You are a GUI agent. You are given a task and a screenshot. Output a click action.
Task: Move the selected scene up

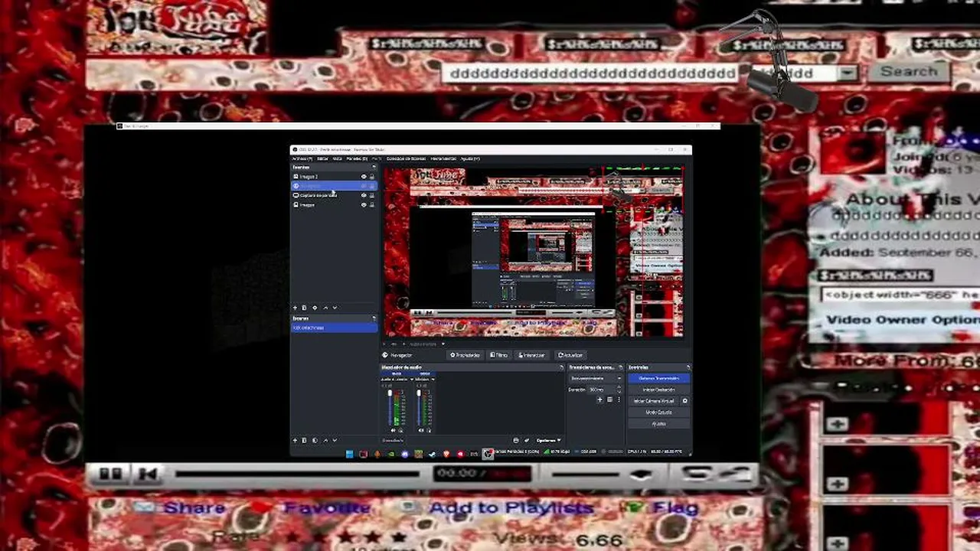coord(325,440)
